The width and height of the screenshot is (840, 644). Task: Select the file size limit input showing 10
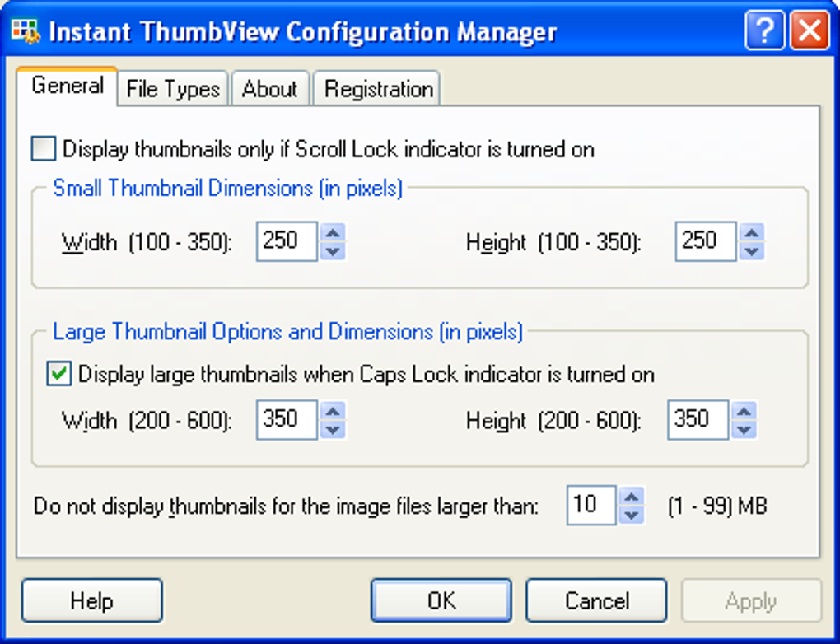(x=590, y=506)
